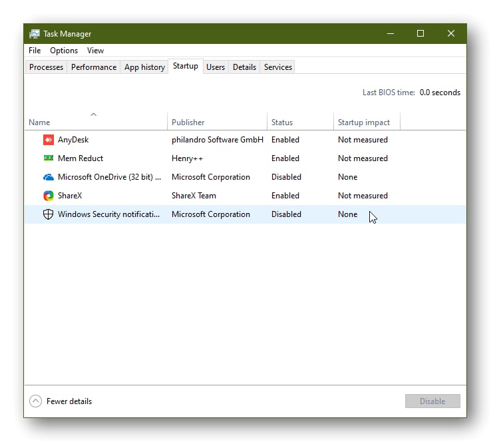
Task: Click Enabled status for Mem Reduct
Action: (285, 158)
